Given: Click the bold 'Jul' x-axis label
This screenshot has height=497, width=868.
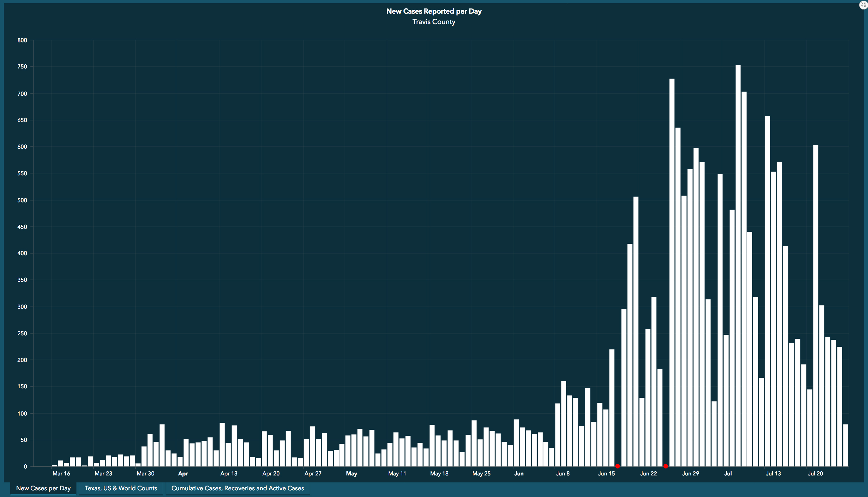Looking at the screenshot, I should [x=728, y=474].
